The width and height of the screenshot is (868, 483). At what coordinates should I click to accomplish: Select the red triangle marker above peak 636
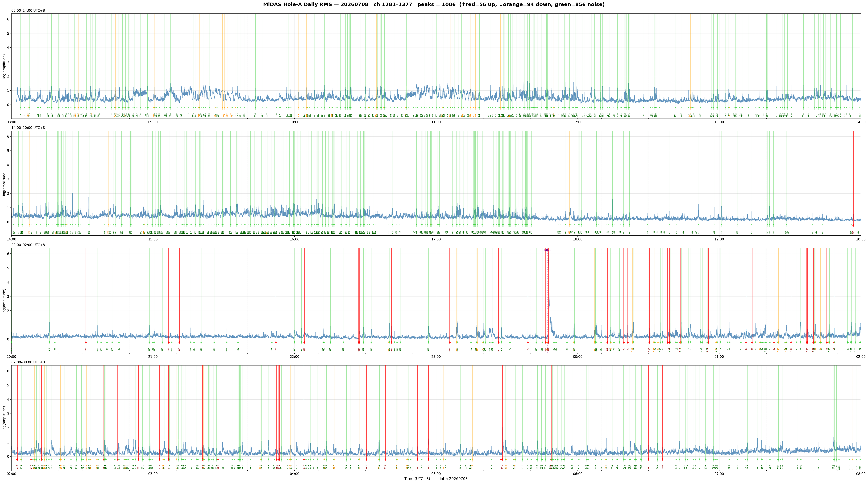pos(179,342)
